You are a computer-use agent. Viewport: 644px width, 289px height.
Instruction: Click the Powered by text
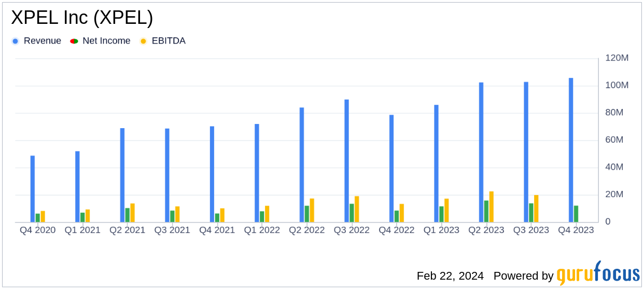click(524, 276)
